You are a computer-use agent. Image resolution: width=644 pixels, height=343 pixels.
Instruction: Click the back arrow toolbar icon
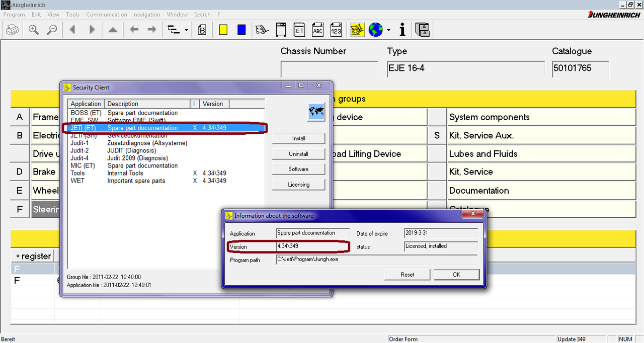(x=134, y=30)
